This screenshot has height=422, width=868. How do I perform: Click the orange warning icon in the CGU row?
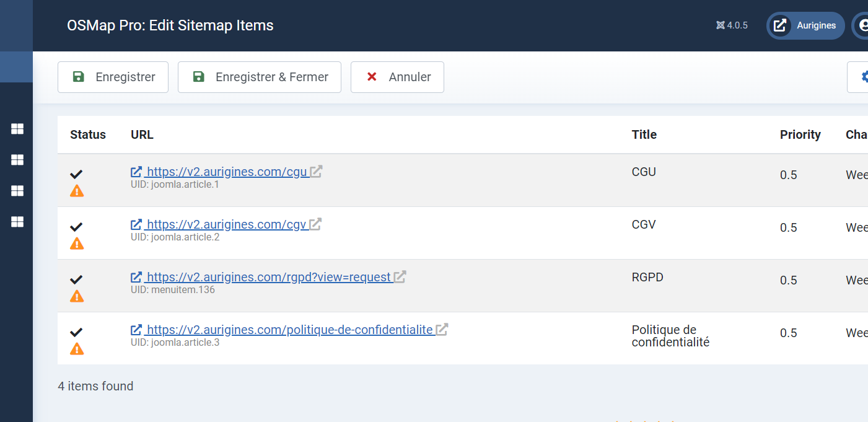click(x=77, y=191)
